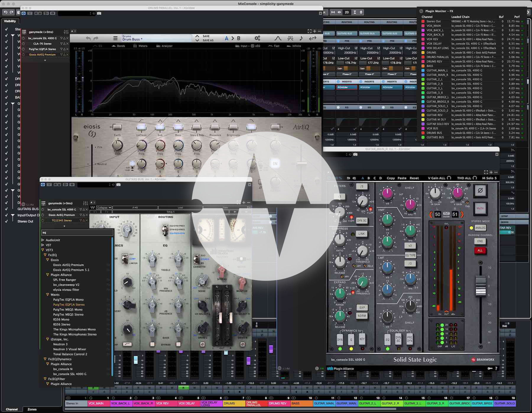Collapse Input/Output Channels group in Visibility
Viewport: 532px width, 413px height.
tap(13, 216)
